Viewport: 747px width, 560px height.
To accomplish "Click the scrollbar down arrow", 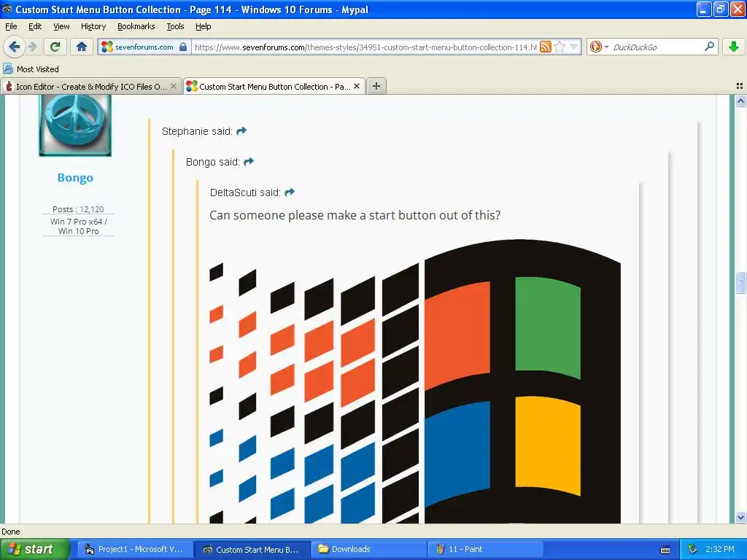I will coord(740,517).
